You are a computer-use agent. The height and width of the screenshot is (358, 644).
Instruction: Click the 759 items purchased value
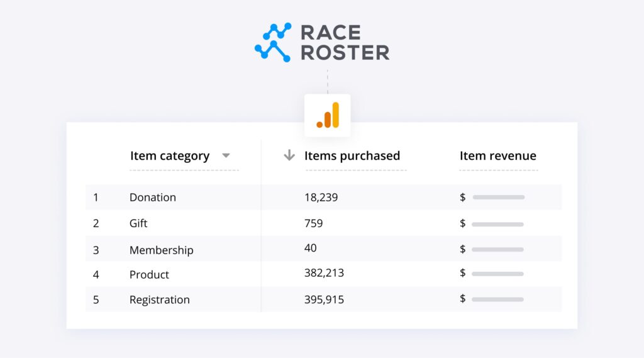(313, 223)
